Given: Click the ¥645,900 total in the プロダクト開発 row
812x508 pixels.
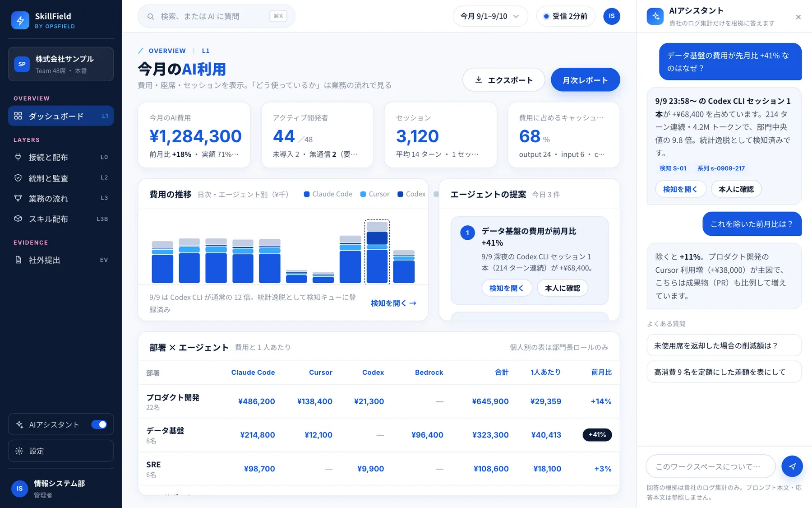Looking at the screenshot, I should [490, 401].
